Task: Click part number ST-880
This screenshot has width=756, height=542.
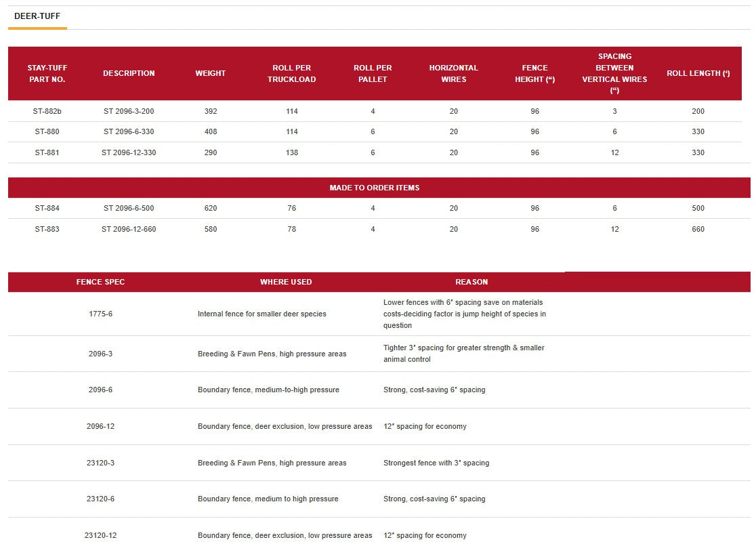Action: 47,132
